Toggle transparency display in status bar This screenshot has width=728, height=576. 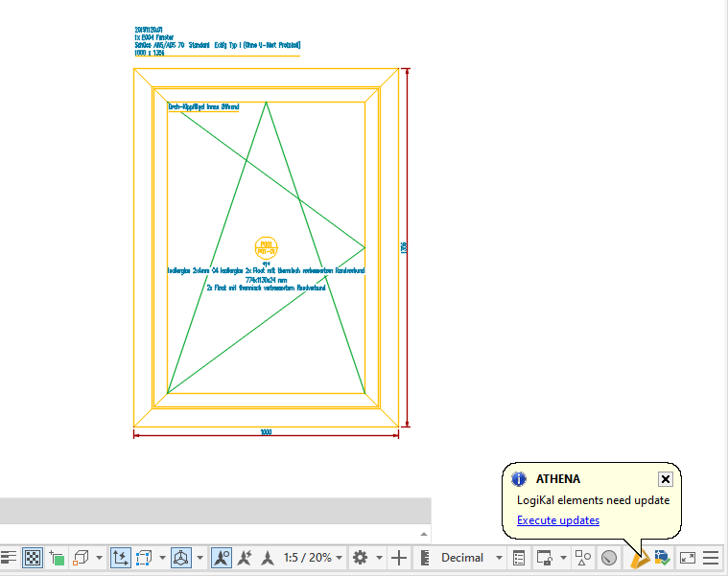[x=33, y=557]
